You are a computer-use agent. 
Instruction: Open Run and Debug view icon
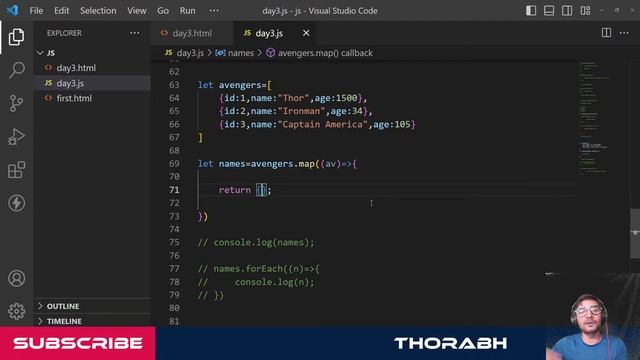click(16, 137)
